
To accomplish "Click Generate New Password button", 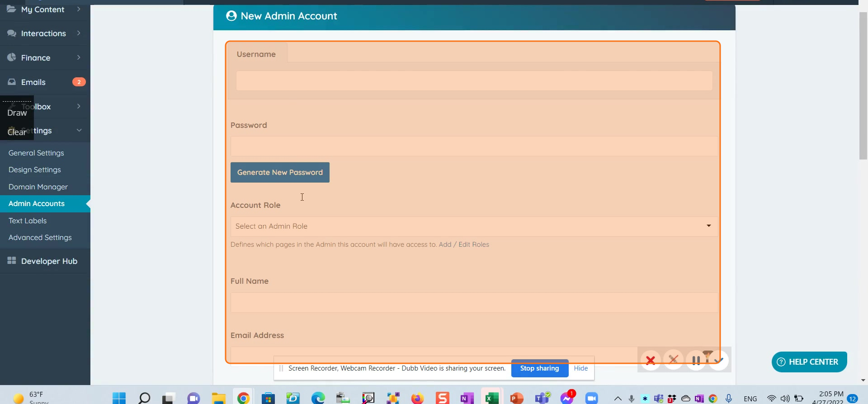I will pos(280,172).
